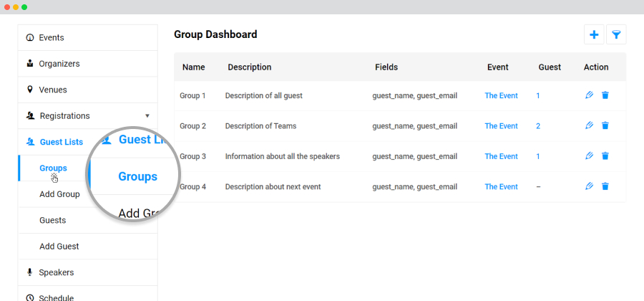Click guest count 1 for Group 3
Viewport: 644px width, 301px height.
coord(538,156)
